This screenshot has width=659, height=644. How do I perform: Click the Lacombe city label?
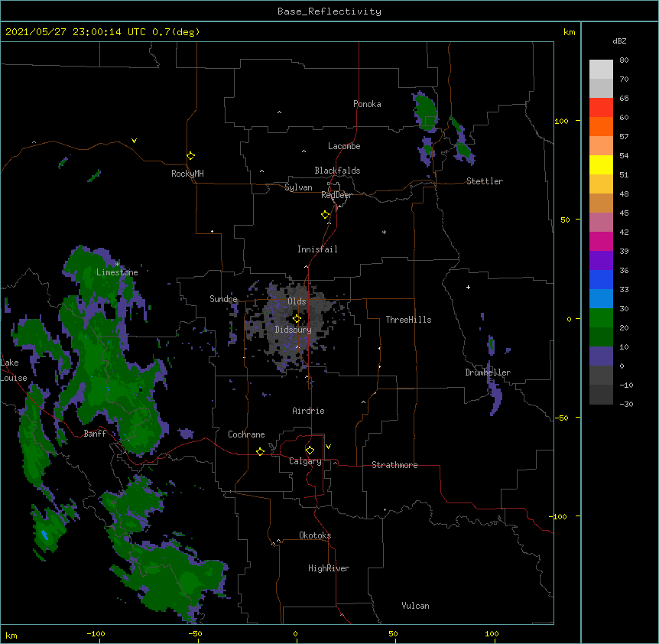[344, 146]
